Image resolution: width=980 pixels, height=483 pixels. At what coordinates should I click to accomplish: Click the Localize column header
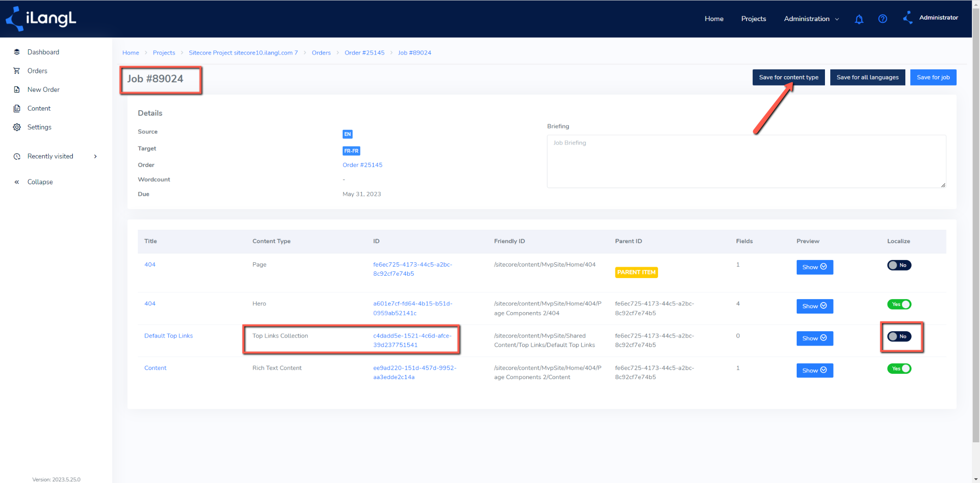click(899, 241)
